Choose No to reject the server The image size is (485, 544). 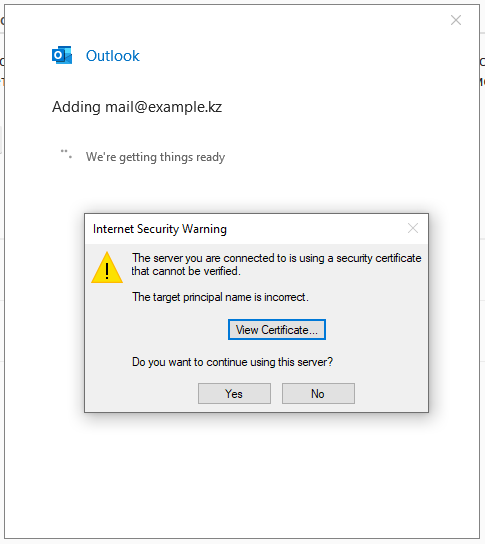point(318,393)
